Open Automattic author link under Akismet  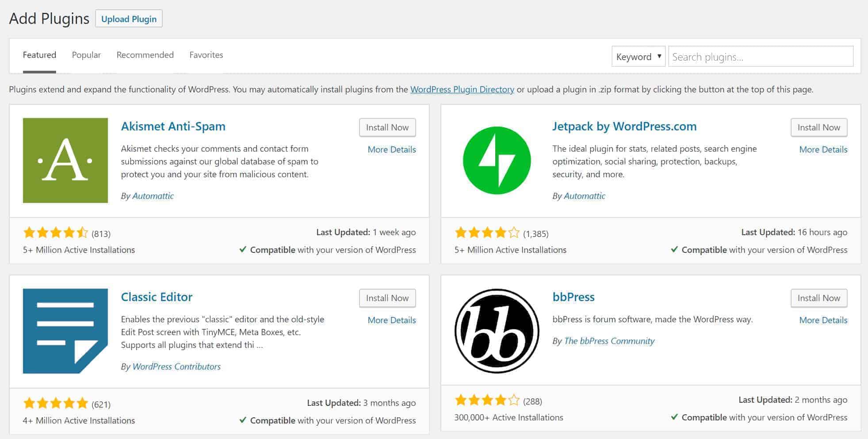[153, 196]
